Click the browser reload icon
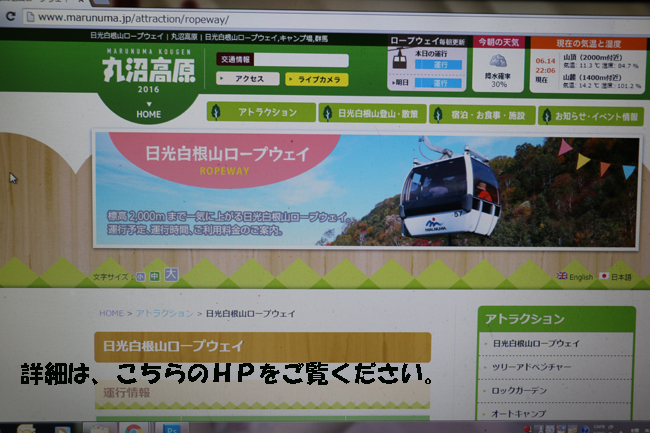 tap(10, 16)
